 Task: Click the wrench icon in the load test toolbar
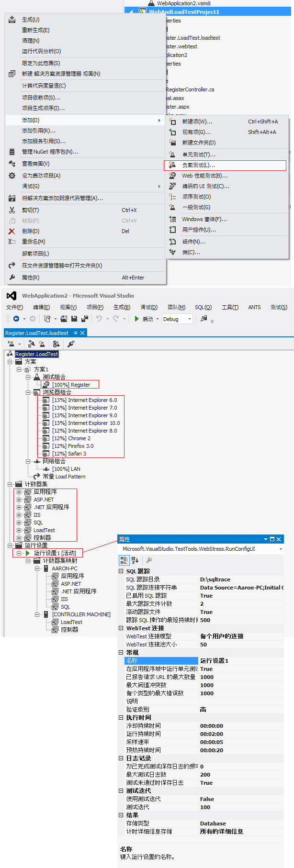point(71,344)
